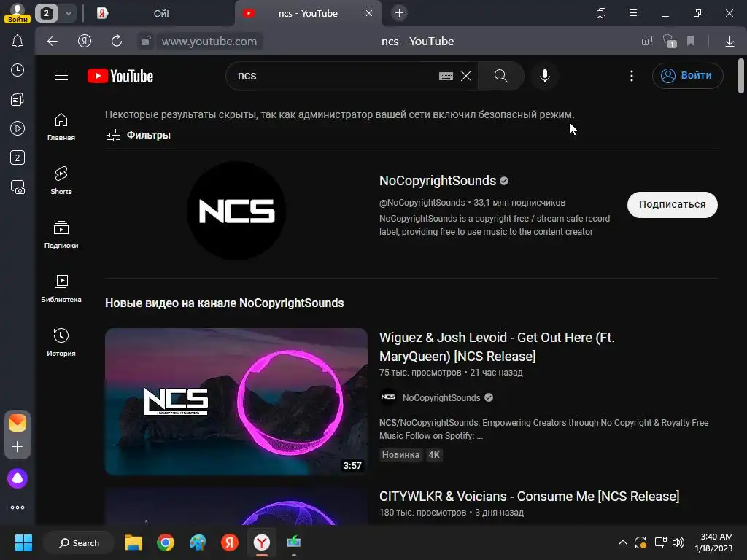Open the clock showing 3:40 AM
The width and height of the screenshot is (747, 560).
point(713,542)
